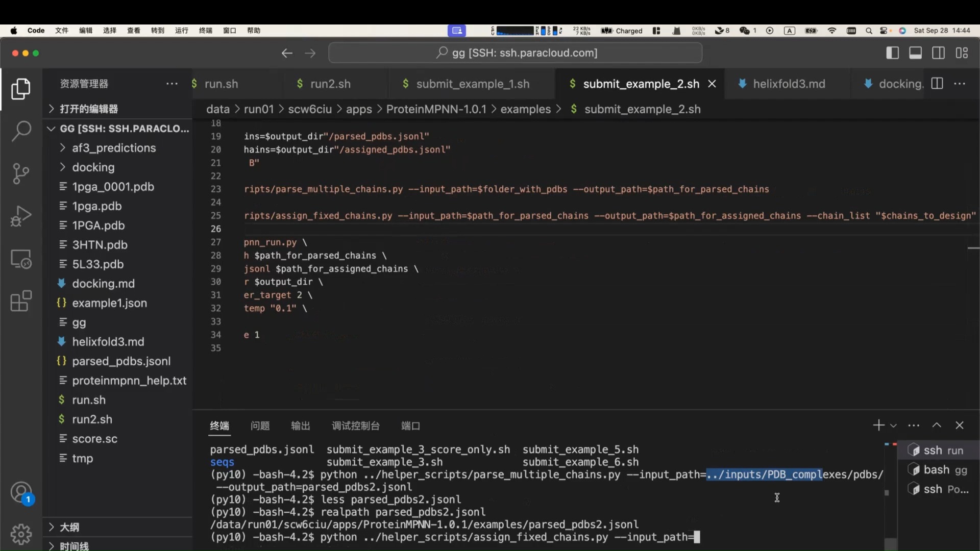Open macOS Spotlight search icon

pyautogui.click(x=869, y=31)
